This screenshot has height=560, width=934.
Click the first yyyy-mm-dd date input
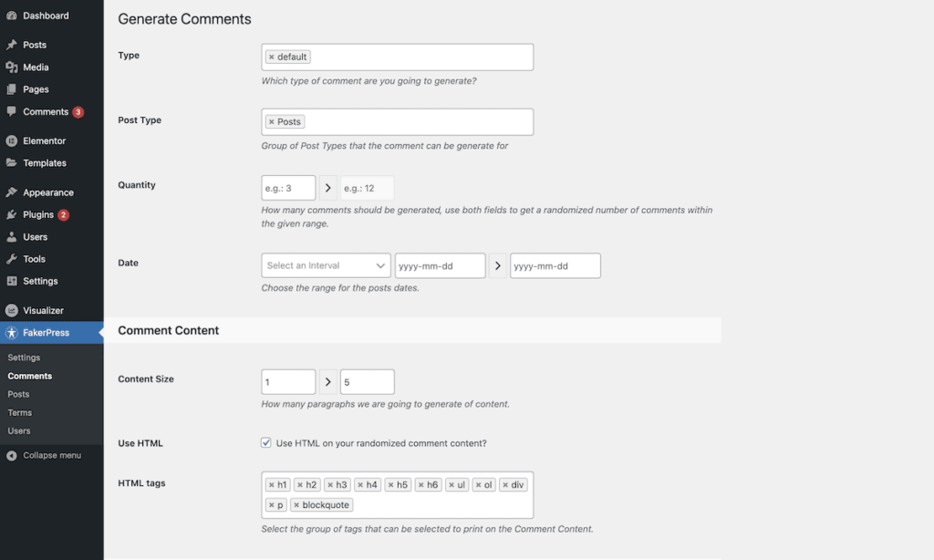point(440,265)
